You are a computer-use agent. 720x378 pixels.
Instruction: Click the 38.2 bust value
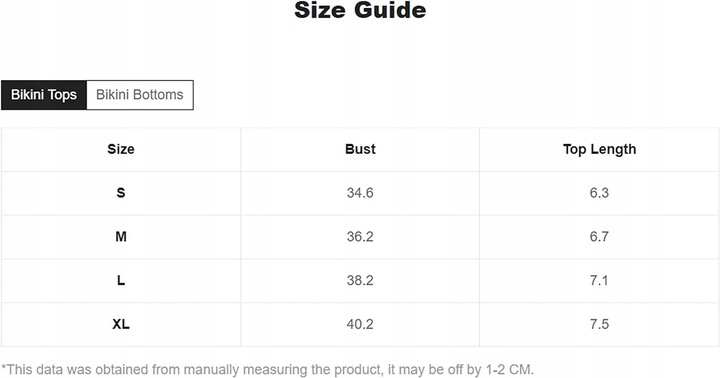(360, 280)
